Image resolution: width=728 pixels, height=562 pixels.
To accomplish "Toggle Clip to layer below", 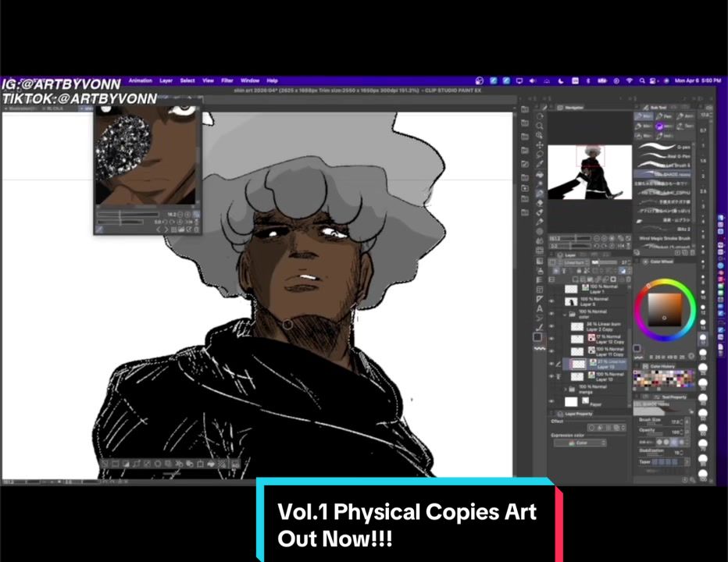I will pos(556,271).
